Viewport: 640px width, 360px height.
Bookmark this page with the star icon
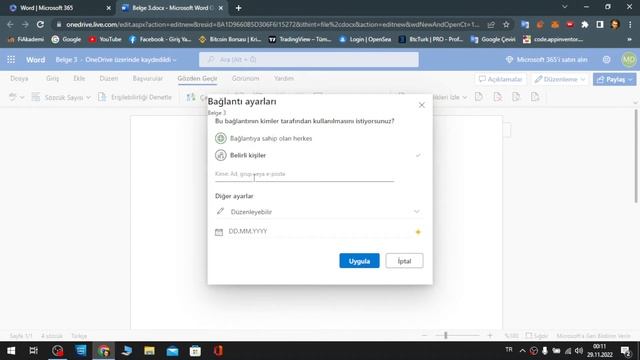tap(506, 24)
